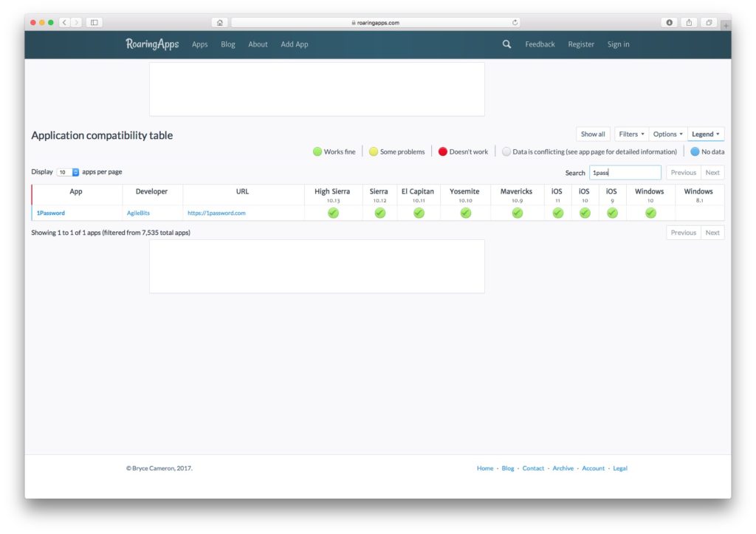
Task: Click iOS 11 green checkmark
Action: 558,213
